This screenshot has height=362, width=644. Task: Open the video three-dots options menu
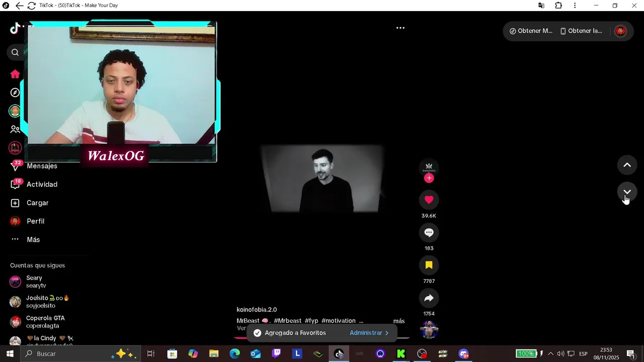400,28
